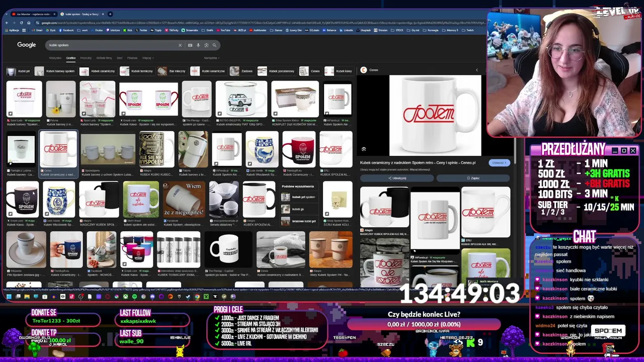Switch to the Krótkie filmy tab
644x362 pixels.
(x=104, y=58)
